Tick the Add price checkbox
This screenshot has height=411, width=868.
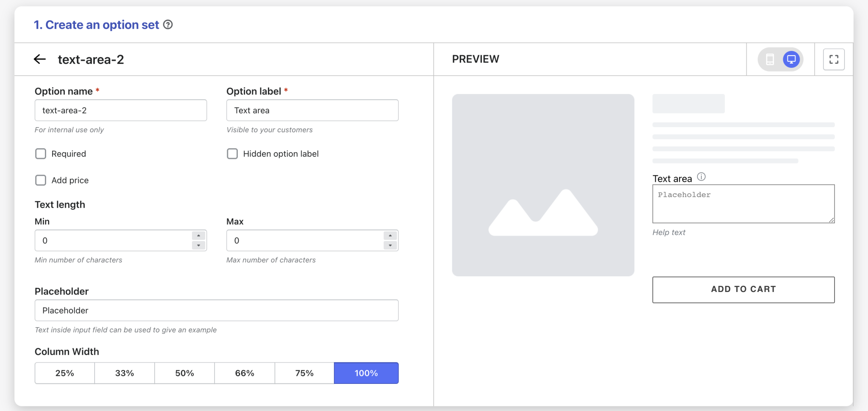[41, 181]
